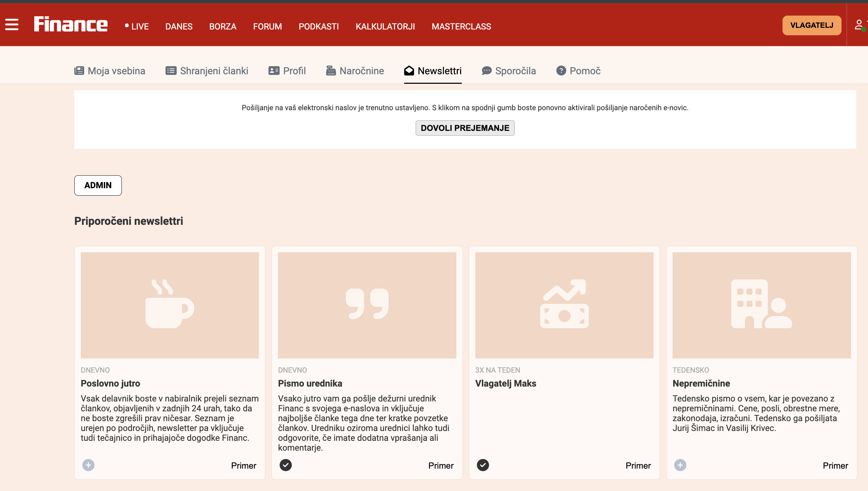The image size is (868, 491).
Task: Click the Shranjeni članki list icon
Action: pos(171,71)
